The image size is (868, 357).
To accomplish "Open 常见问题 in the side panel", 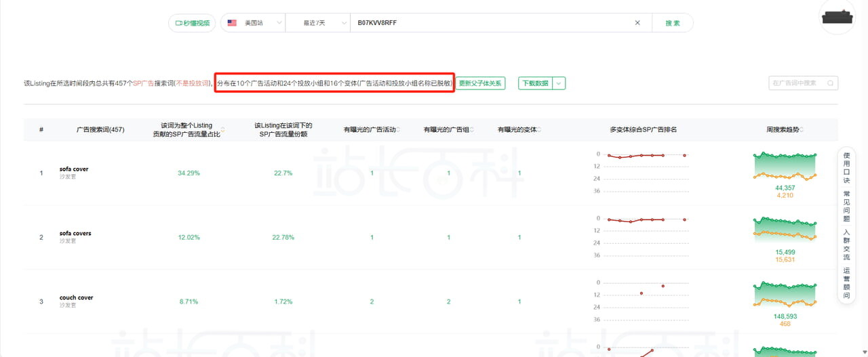I will point(846,207).
